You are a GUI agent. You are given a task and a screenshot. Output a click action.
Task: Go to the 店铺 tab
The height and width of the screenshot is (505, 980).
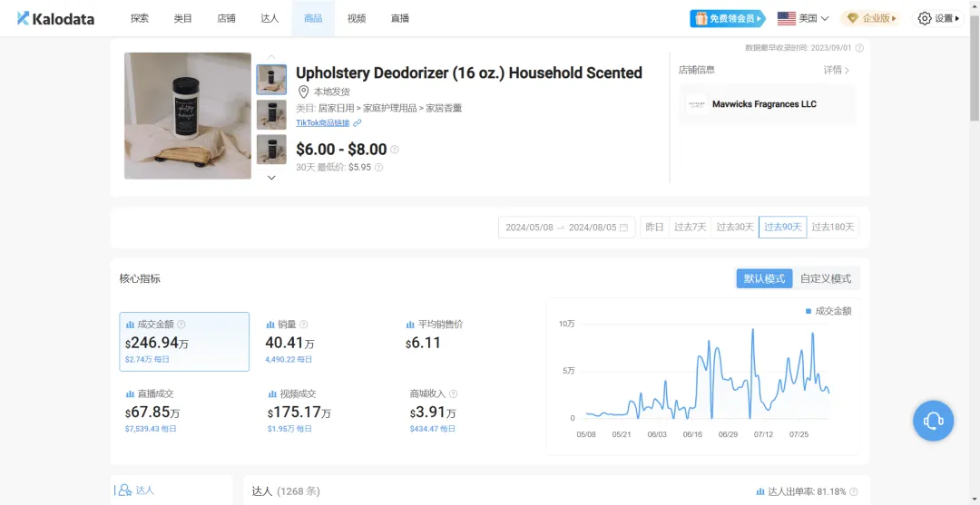coord(226,19)
